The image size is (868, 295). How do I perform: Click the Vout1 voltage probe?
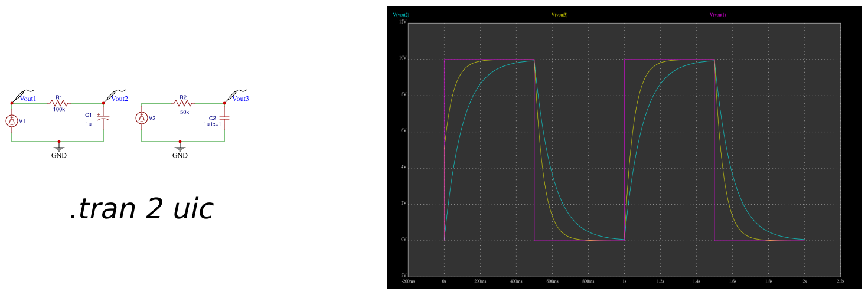click(x=25, y=96)
